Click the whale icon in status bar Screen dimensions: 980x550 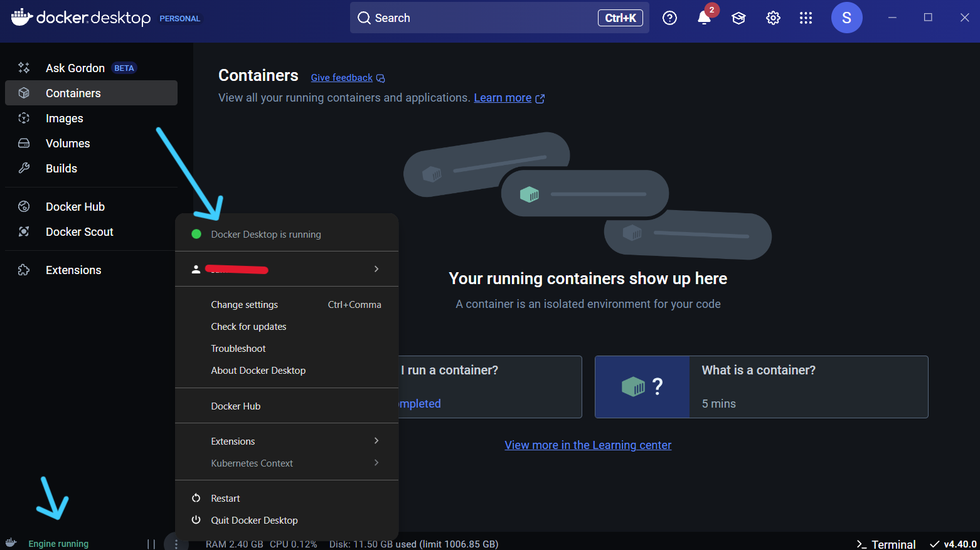11,543
